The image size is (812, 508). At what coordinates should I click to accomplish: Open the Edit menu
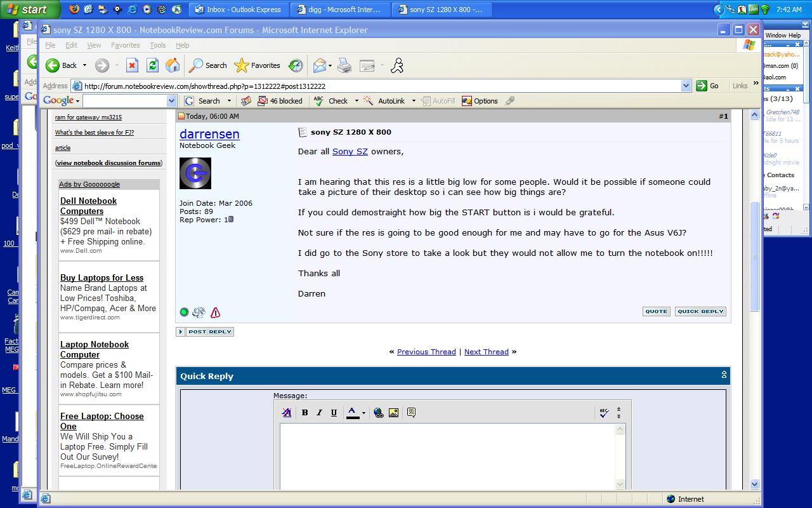[71, 45]
